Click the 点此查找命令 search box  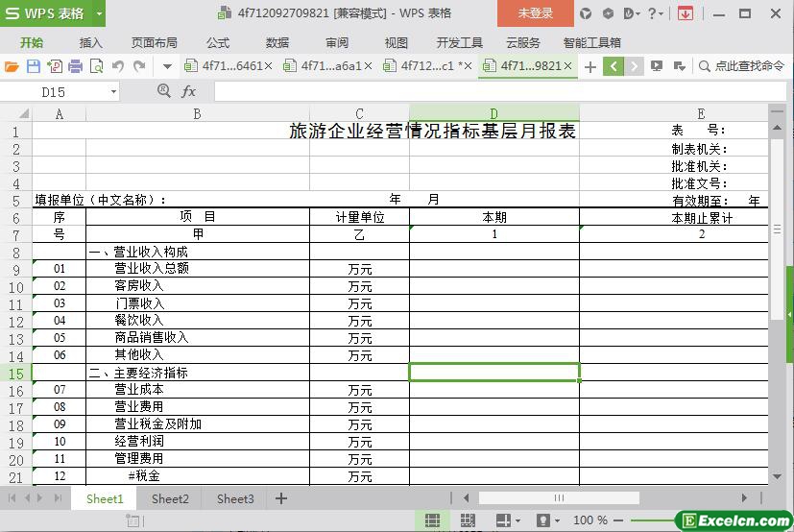[x=742, y=66]
